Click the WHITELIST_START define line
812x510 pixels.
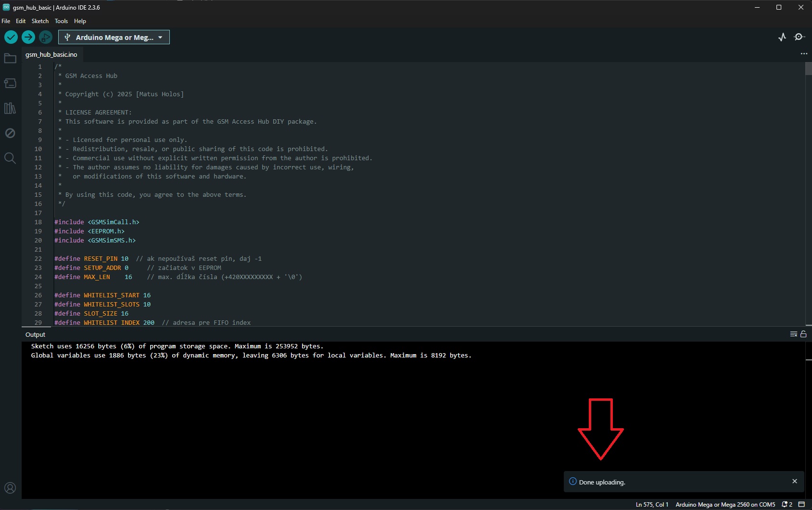(102, 295)
